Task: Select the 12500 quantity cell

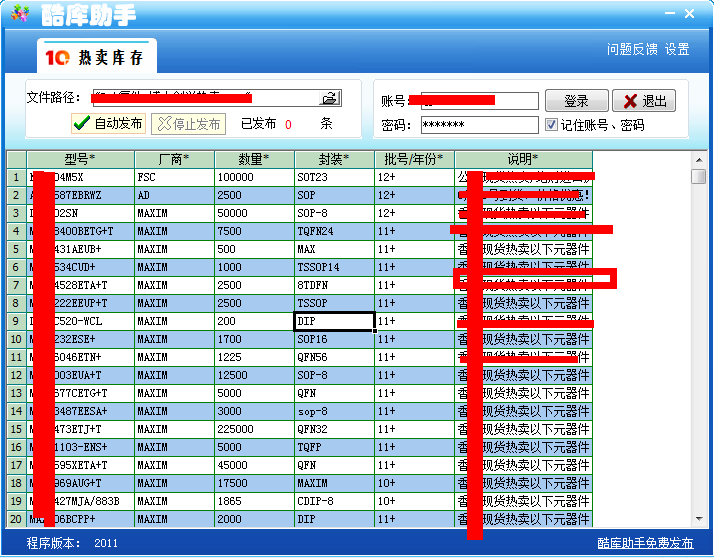Action: [x=255, y=375]
